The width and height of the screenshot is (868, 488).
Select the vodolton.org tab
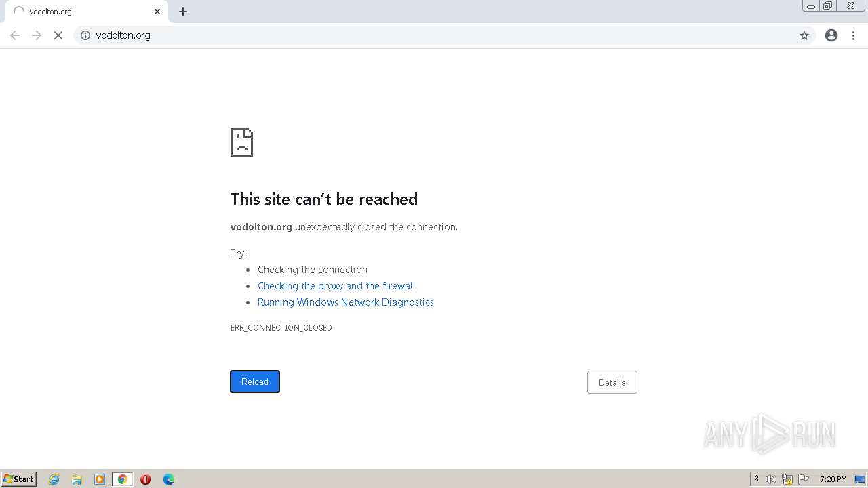click(86, 12)
